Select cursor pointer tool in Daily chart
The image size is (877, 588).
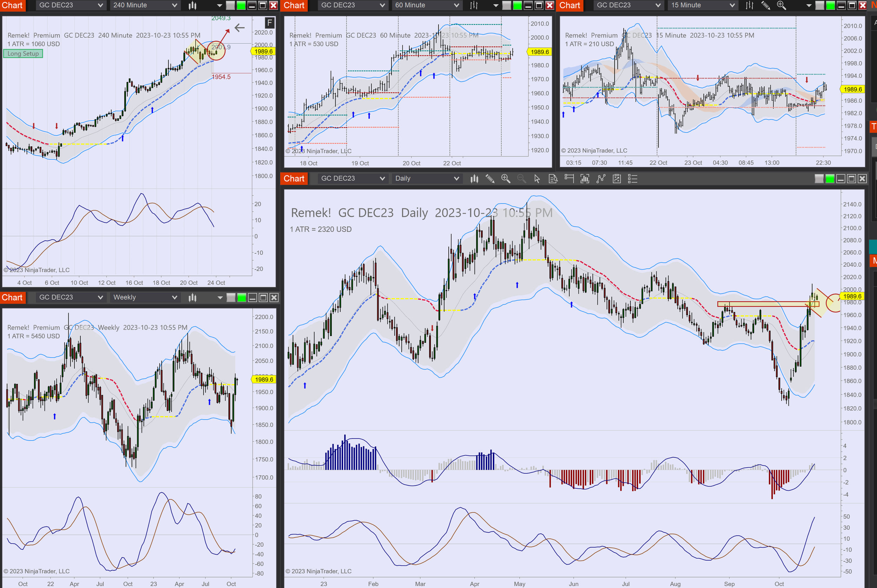click(537, 179)
